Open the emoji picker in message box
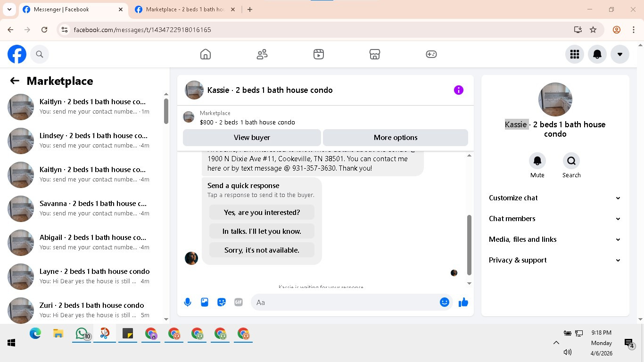This screenshot has height=362, width=644. 445,302
